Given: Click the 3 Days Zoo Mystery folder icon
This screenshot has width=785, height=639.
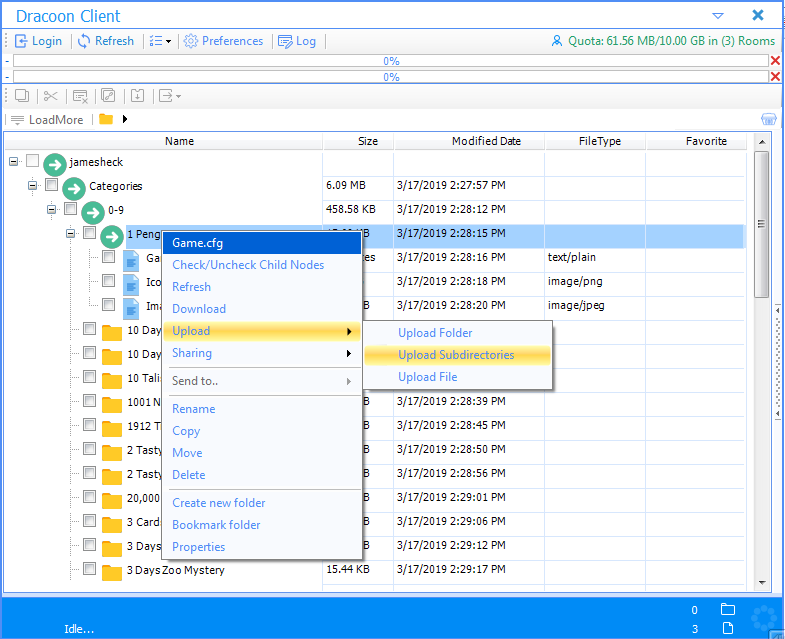Looking at the screenshot, I should pos(112,572).
